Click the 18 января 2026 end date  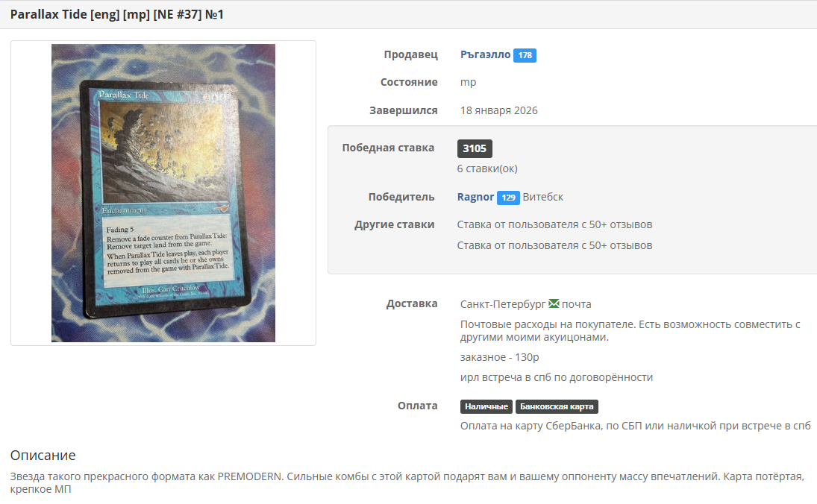coord(498,110)
